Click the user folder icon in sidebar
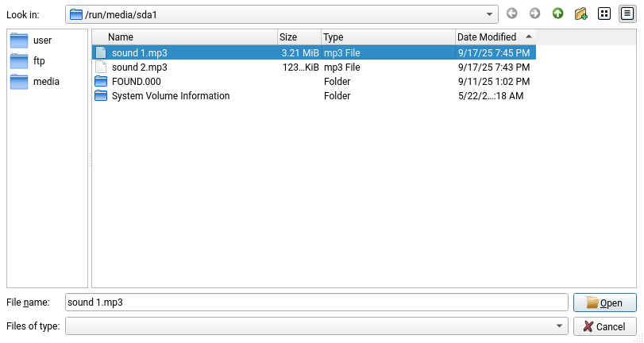The width and height of the screenshot is (644, 343). pyautogui.click(x=19, y=40)
